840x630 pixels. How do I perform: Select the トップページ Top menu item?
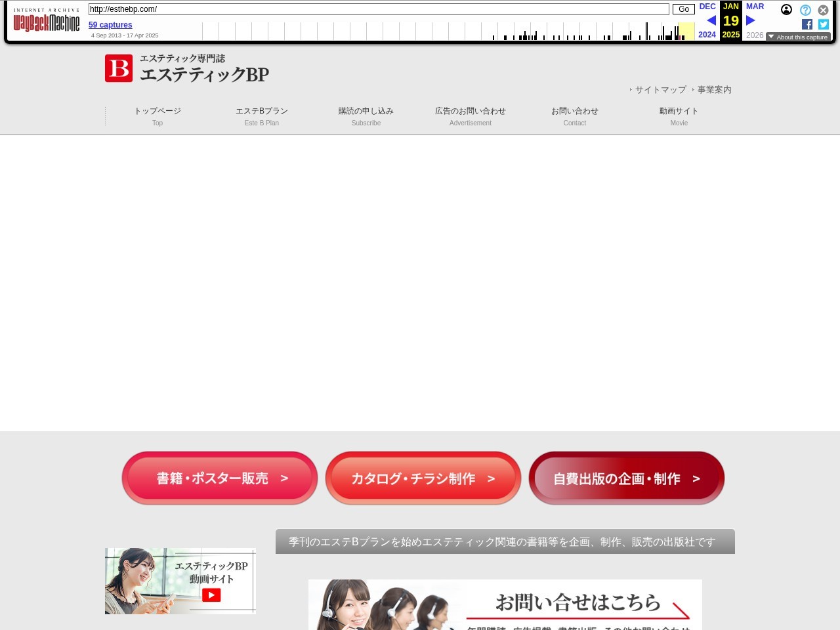pyautogui.click(x=157, y=116)
